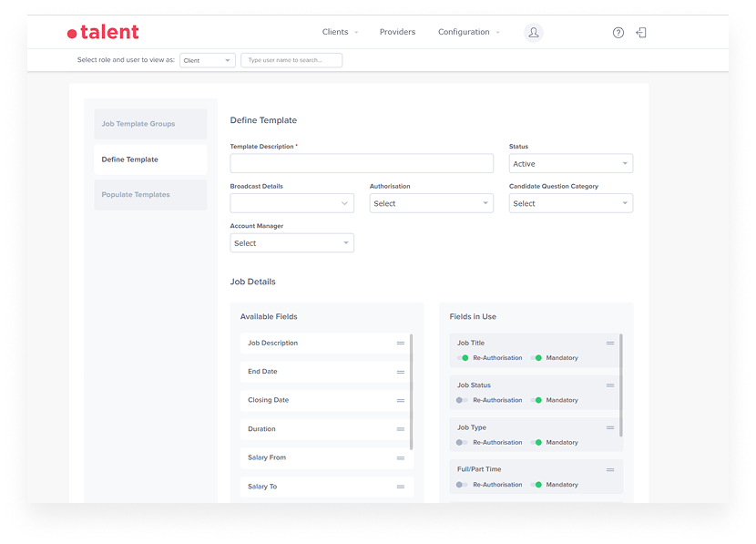Open the Status dropdown showing Active
756x544 pixels.
(x=570, y=164)
